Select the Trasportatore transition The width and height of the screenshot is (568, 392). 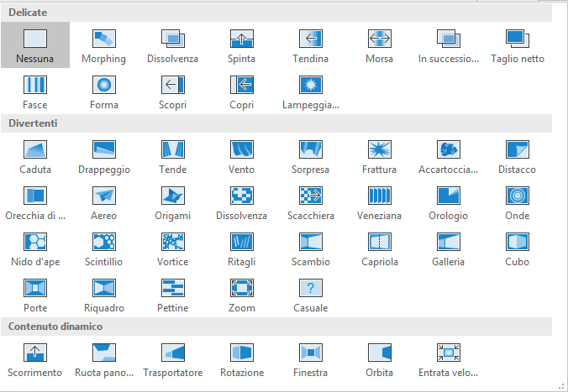pyautogui.click(x=173, y=359)
